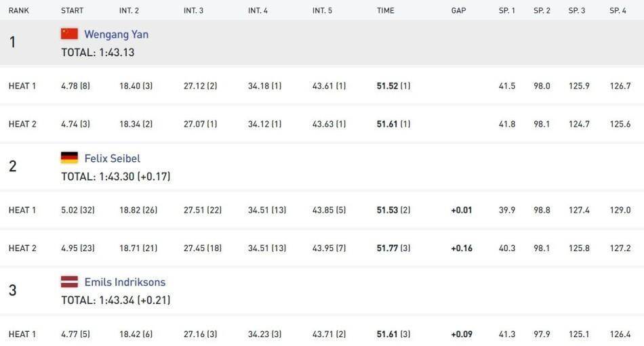Open Felix Seibel's athlete profile
Image resolution: width=644 pixels, height=346 pixels.
click(112, 158)
